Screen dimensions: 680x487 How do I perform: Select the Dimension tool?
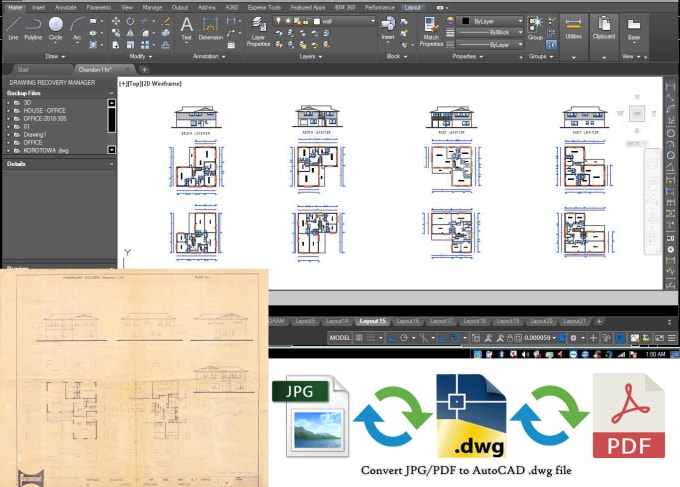pos(210,29)
